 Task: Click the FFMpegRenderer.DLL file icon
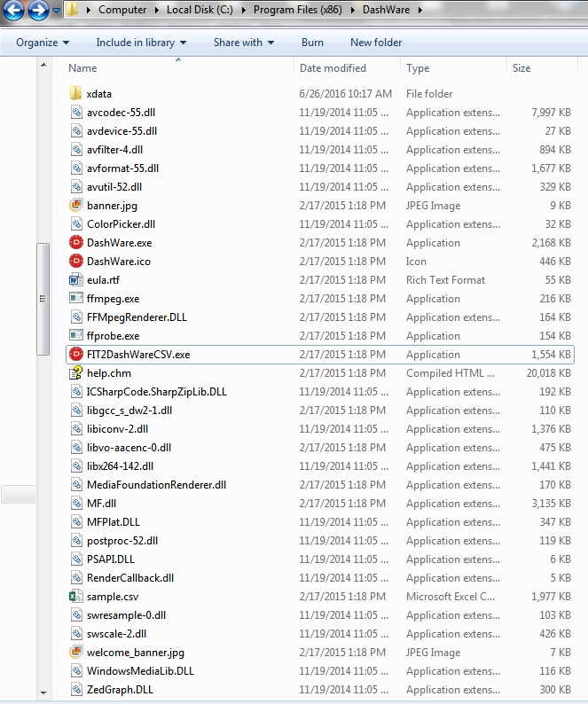pyautogui.click(x=76, y=317)
